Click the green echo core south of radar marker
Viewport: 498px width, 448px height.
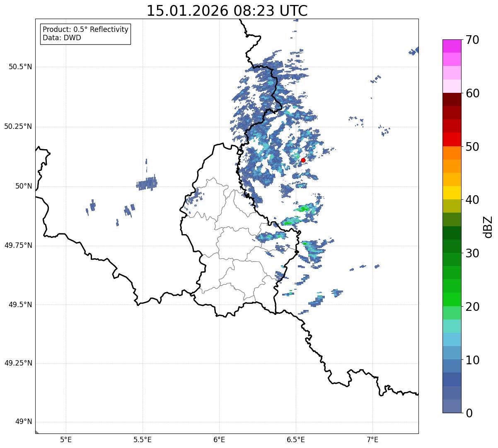304,209
